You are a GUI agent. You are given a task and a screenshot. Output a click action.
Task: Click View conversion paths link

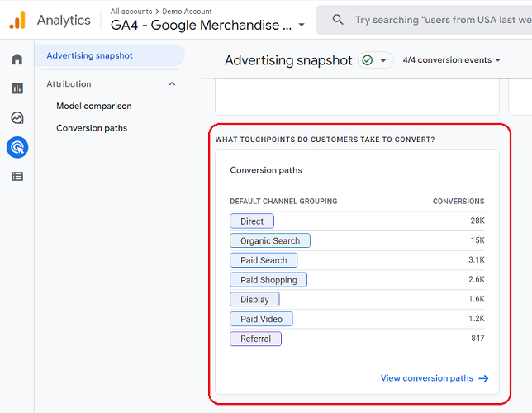tap(427, 378)
